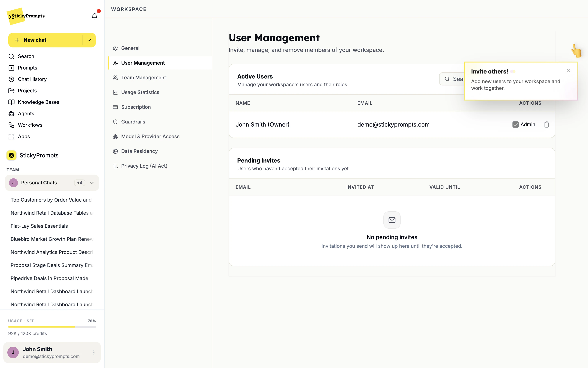The image size is (588, 368).
Task: Click the pointing hand invite icon
Action: [x=576, y=51]
